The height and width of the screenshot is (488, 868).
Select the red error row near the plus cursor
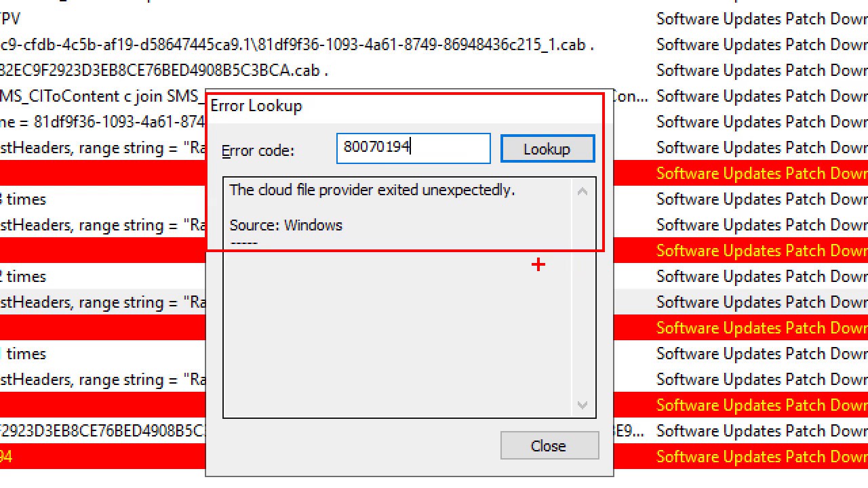[x=746, y=250]
